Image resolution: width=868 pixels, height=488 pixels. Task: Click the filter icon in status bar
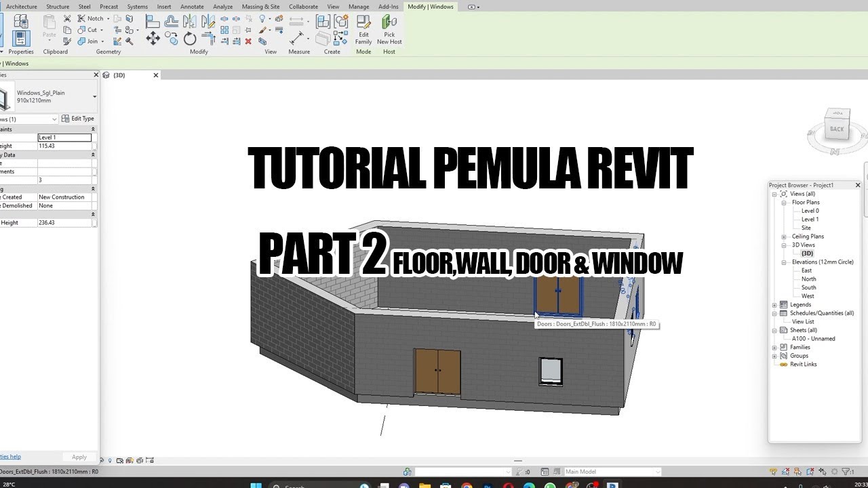(x=847, y=472)
